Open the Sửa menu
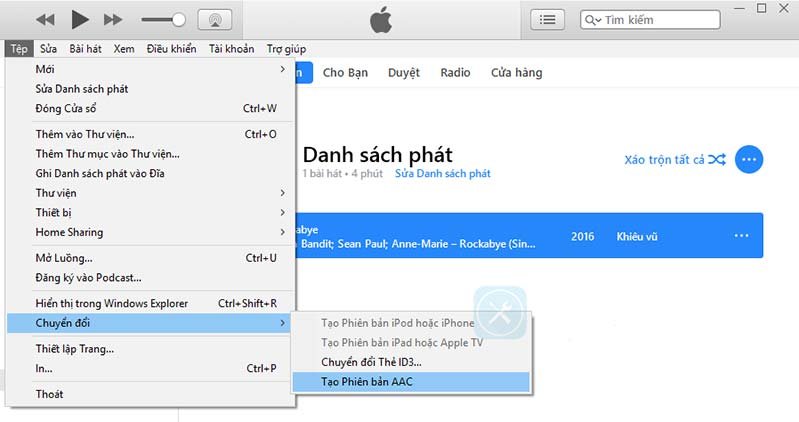The image size is (799, 422). point(48,49)
